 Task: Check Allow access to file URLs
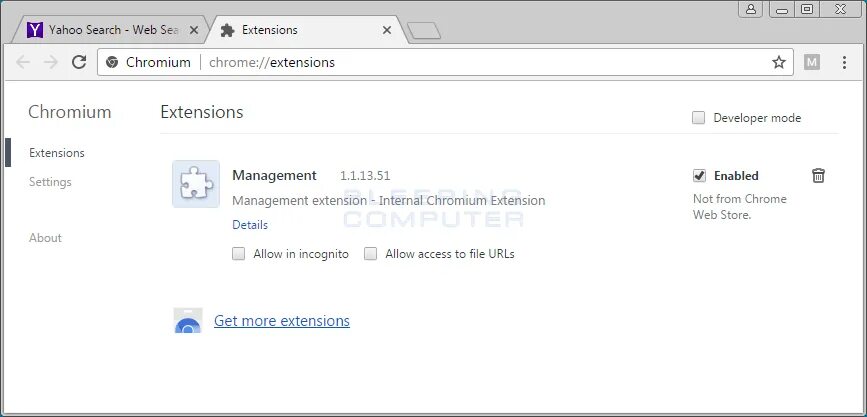pos(370,254)
